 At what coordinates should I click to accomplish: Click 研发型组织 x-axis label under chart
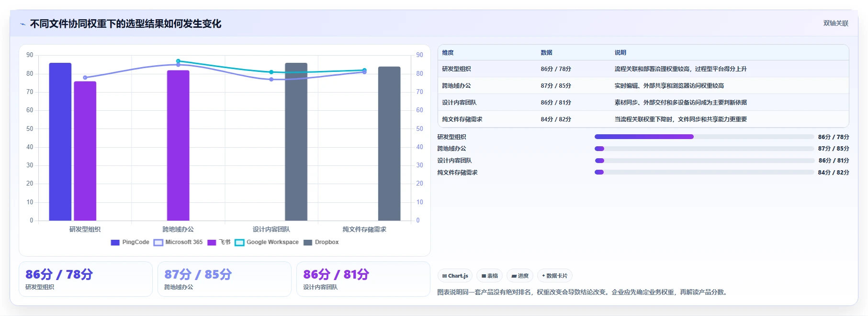[x=85, y=230]
